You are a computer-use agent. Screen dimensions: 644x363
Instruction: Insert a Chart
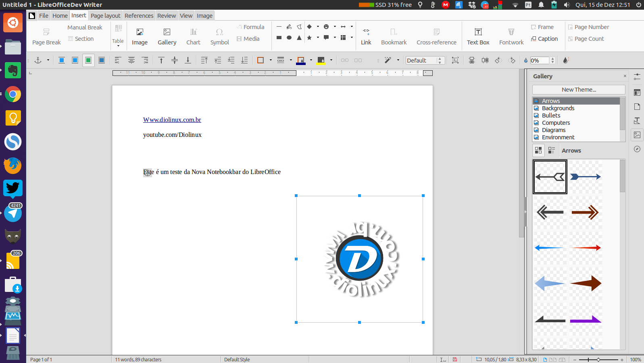[193, 36]
